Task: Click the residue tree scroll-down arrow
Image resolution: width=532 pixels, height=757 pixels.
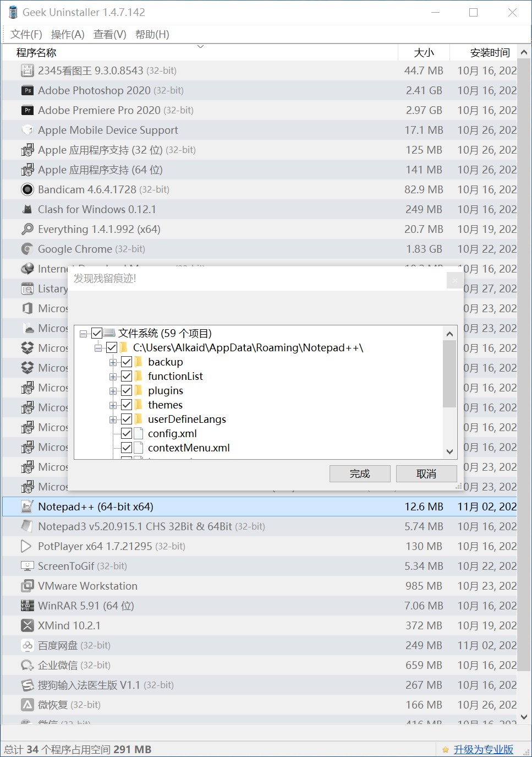Action: [449, 451]
